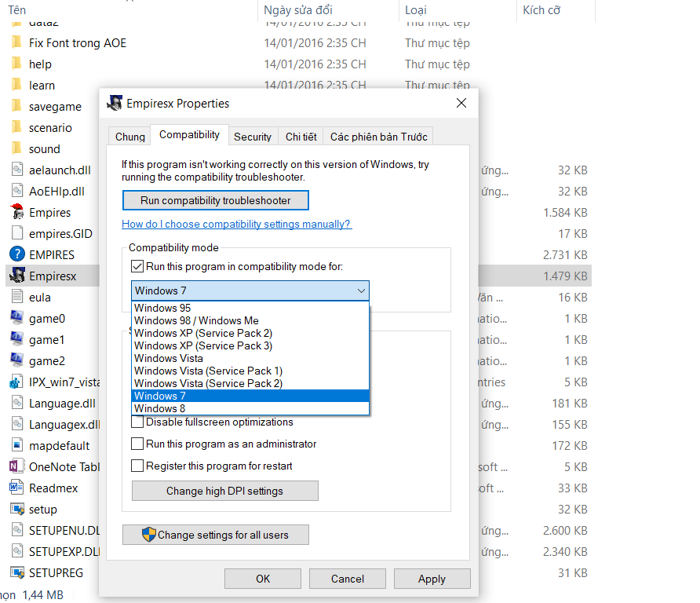Click the Empires game file icon
The width and height of the screenshot is (700, 603).
[16, 212]
